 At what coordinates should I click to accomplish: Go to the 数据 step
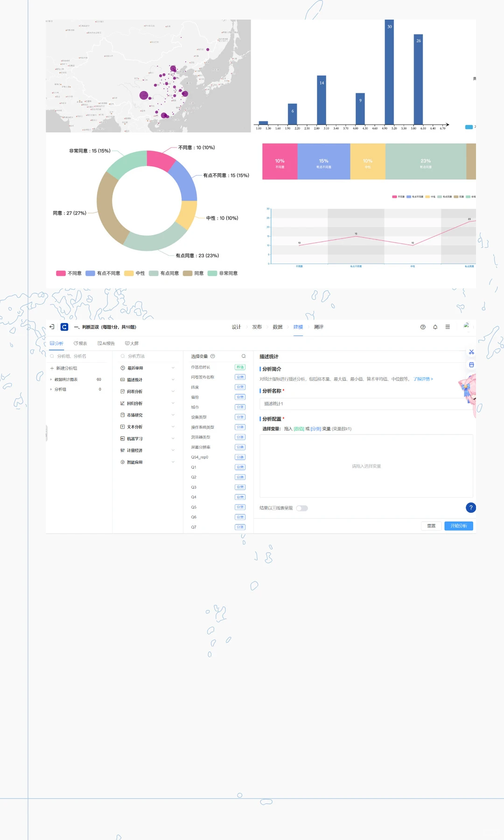[x=278, y=327]
